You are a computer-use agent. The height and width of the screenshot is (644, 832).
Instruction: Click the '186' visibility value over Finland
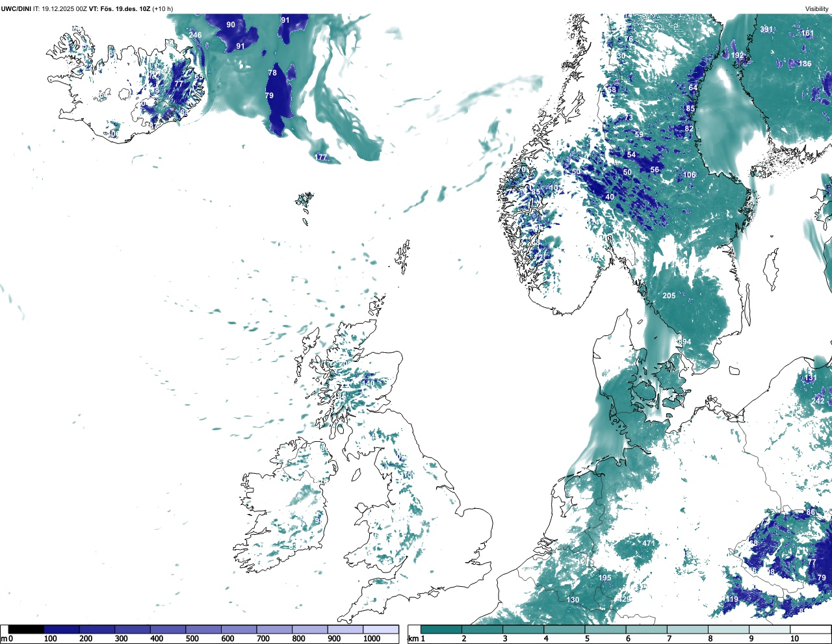tap(805, 64)
